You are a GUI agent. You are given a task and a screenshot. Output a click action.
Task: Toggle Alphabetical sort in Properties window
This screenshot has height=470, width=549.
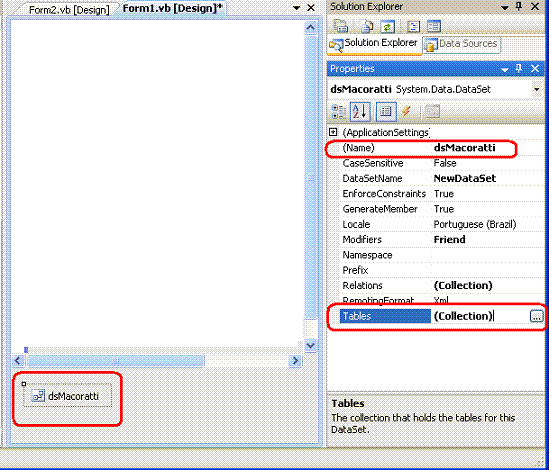coord(360,112)
